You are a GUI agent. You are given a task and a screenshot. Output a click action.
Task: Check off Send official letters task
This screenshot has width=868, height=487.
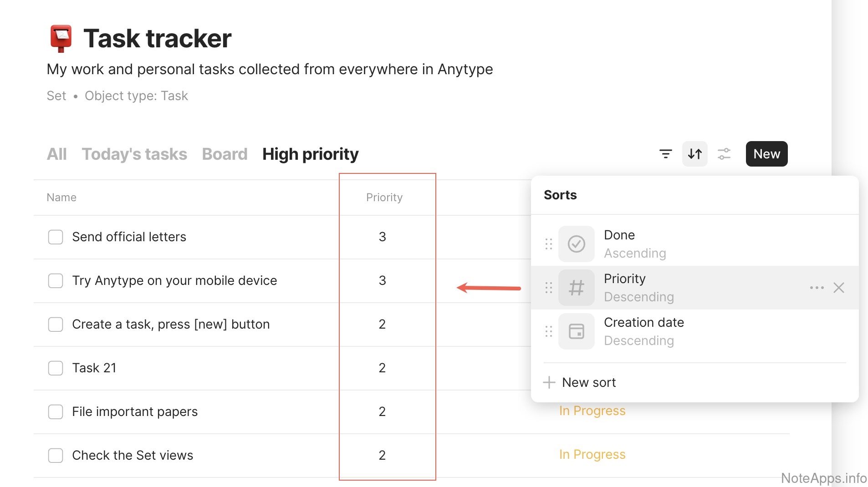pos(56,237)
